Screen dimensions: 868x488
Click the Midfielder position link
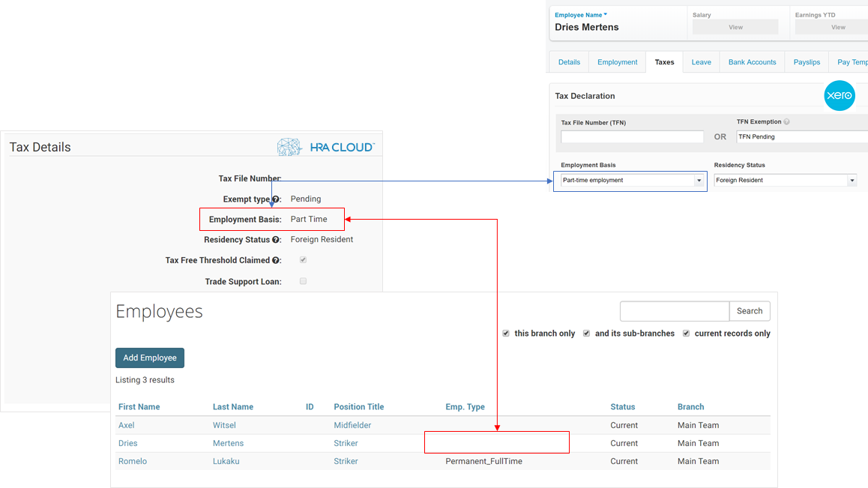click(352, 426)
